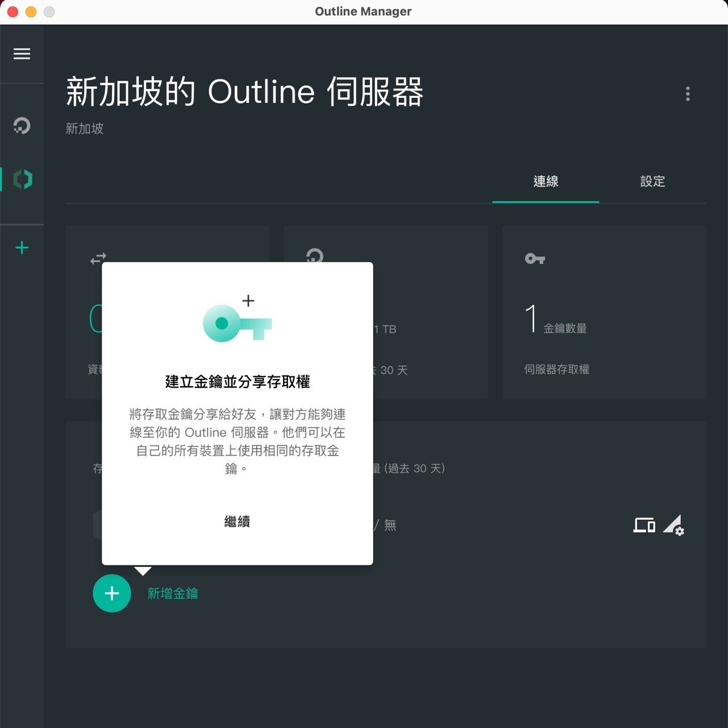Click the 1 TB text
Viewport: 728px width, 728px height.
click(385, 329)
